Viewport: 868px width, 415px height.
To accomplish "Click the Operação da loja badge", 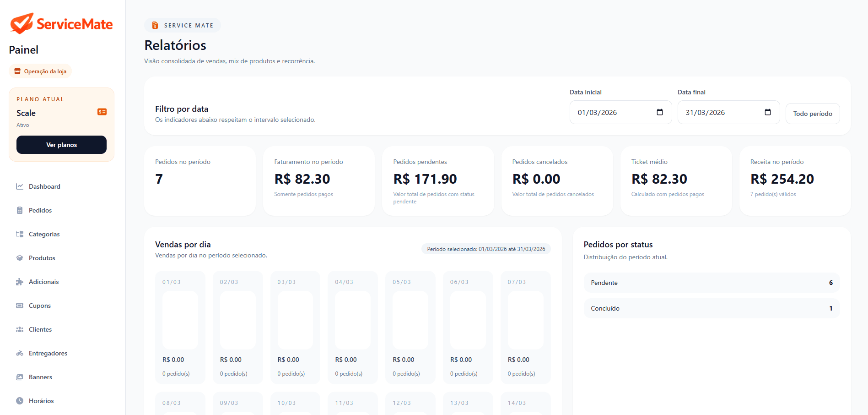I will 40,71.
